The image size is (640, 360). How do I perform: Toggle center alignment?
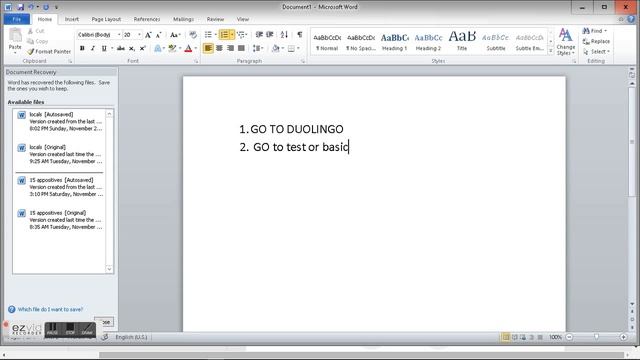(x=219, y=48)
